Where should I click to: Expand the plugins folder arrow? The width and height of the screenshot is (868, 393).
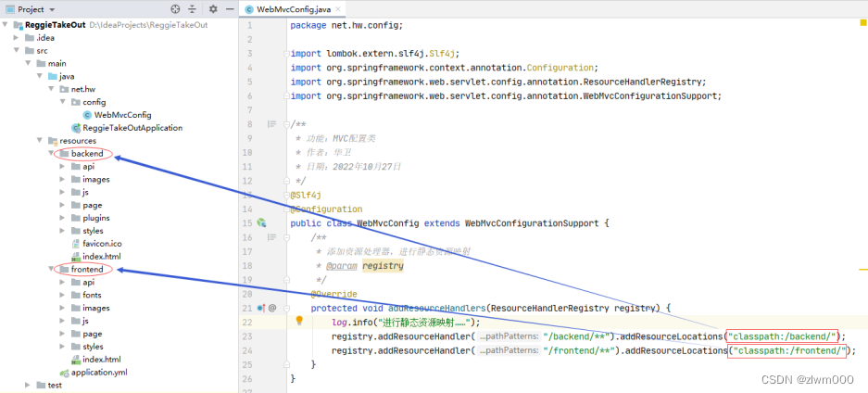[63, 218]
